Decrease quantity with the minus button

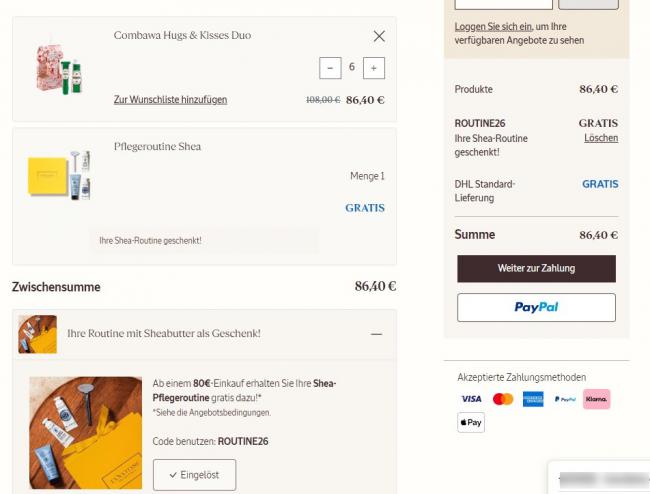[330, 68]
